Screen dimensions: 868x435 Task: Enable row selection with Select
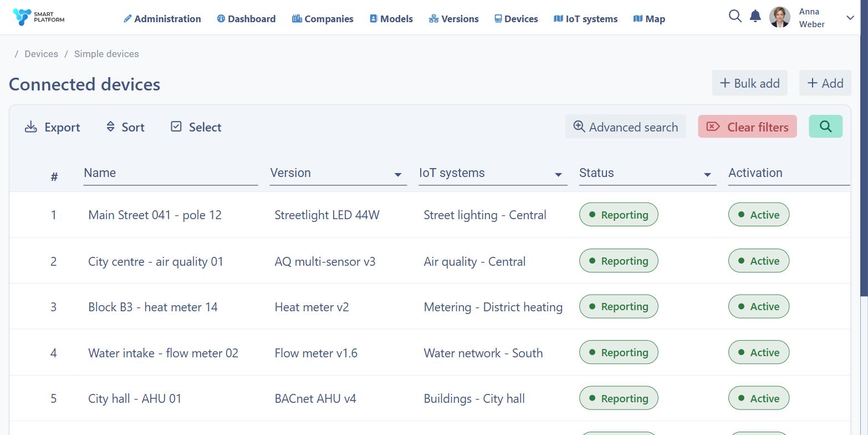point(196,127)
